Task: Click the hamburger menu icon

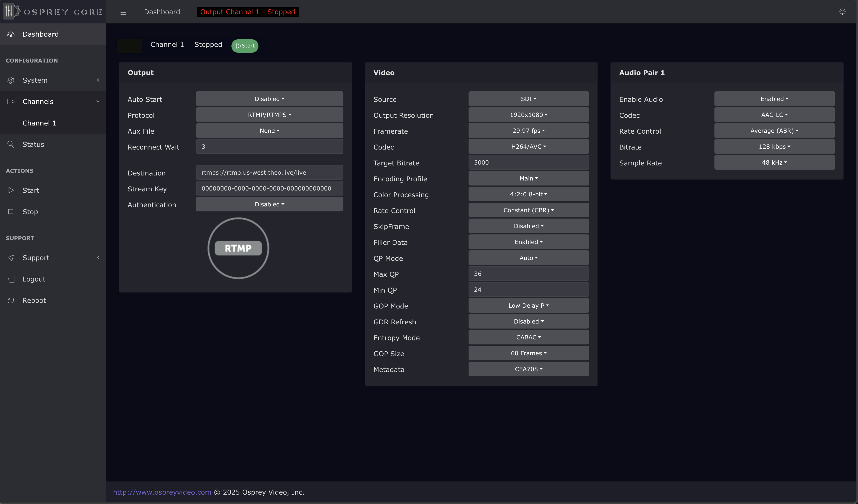Action: pos(123,12)
